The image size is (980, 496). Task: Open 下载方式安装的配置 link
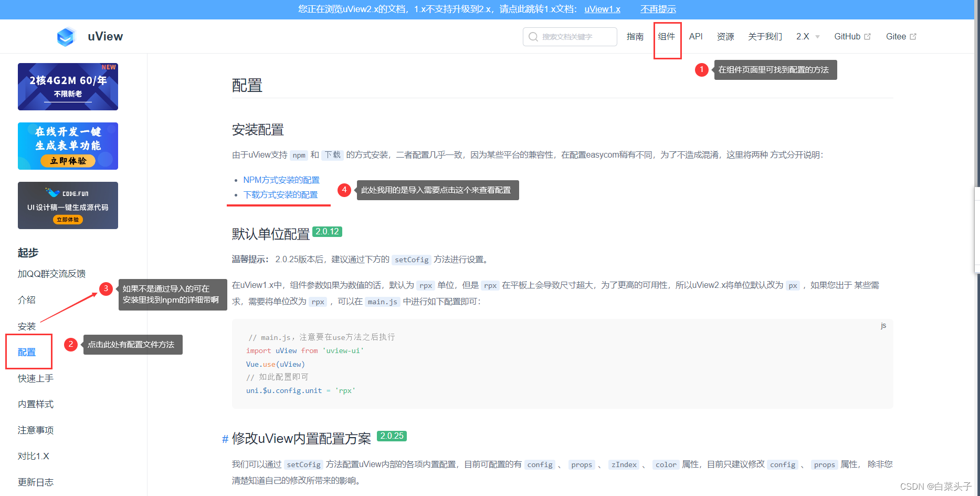tap(280, 194)
